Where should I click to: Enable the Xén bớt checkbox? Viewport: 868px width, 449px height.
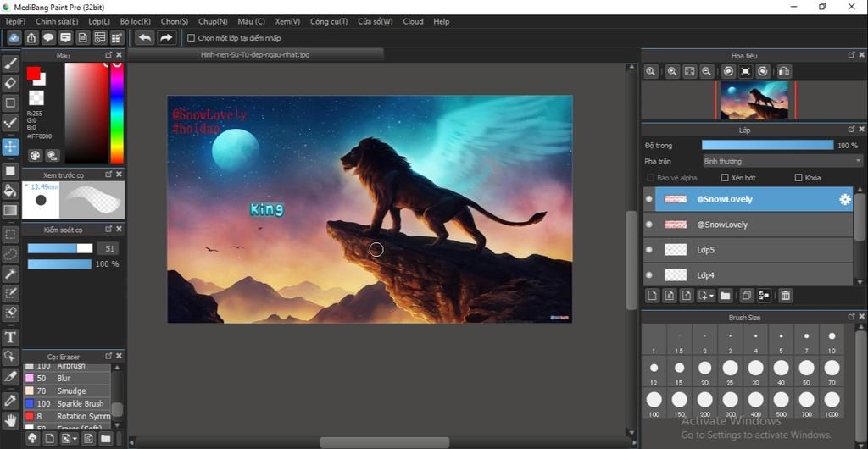(x=725, y=178)
